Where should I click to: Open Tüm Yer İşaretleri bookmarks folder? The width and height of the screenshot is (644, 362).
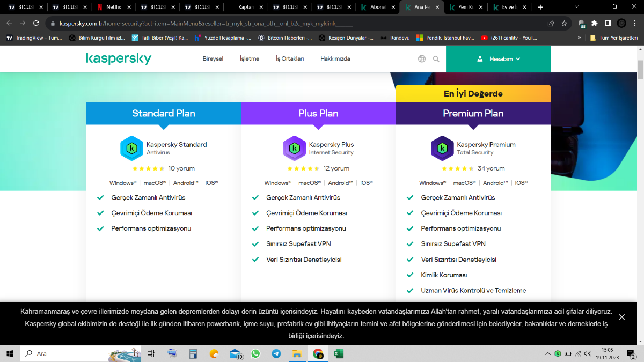614,38
